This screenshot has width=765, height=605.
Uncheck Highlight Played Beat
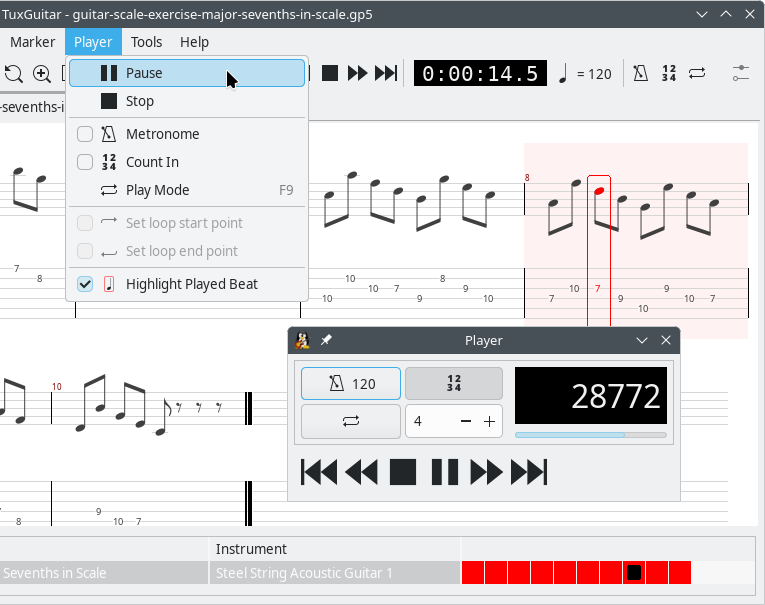tap(85, 284)
